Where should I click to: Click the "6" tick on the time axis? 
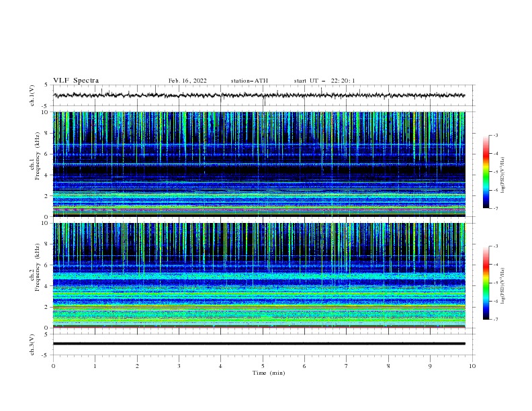(304, 366)
